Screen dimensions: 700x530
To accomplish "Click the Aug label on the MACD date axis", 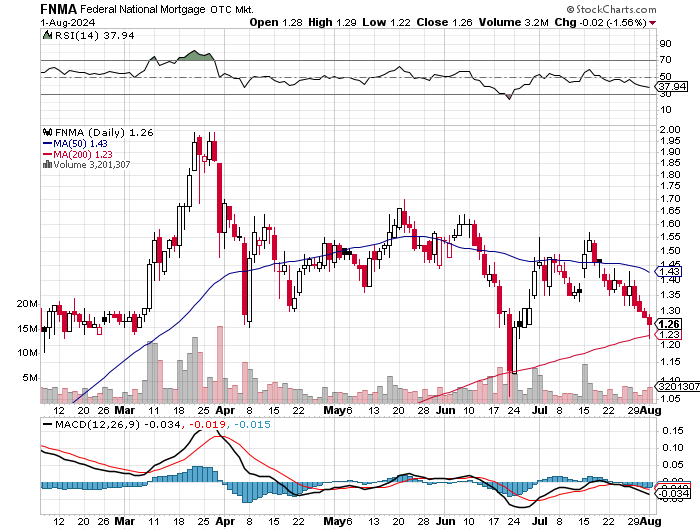I will pos(650,521).
